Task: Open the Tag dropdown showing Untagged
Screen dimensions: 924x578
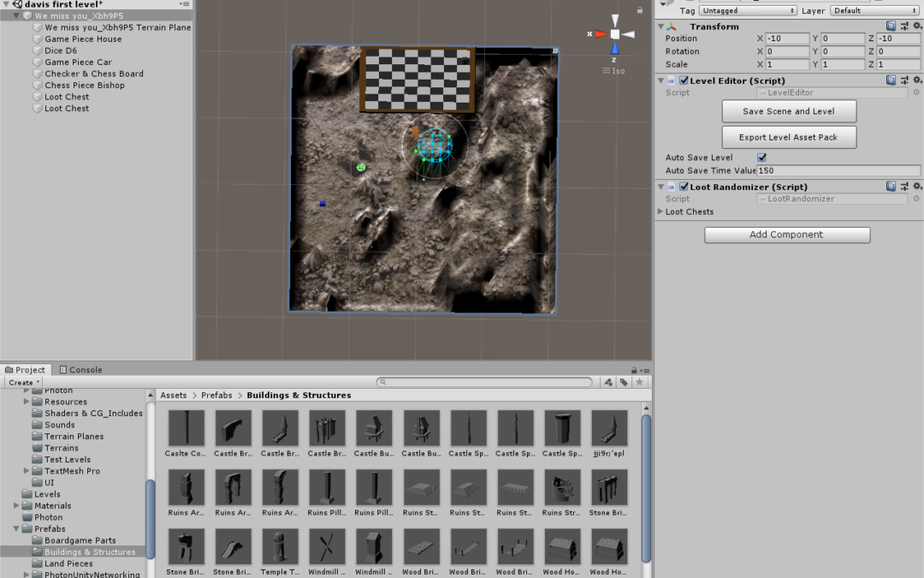Action: (x=748, y=10)
